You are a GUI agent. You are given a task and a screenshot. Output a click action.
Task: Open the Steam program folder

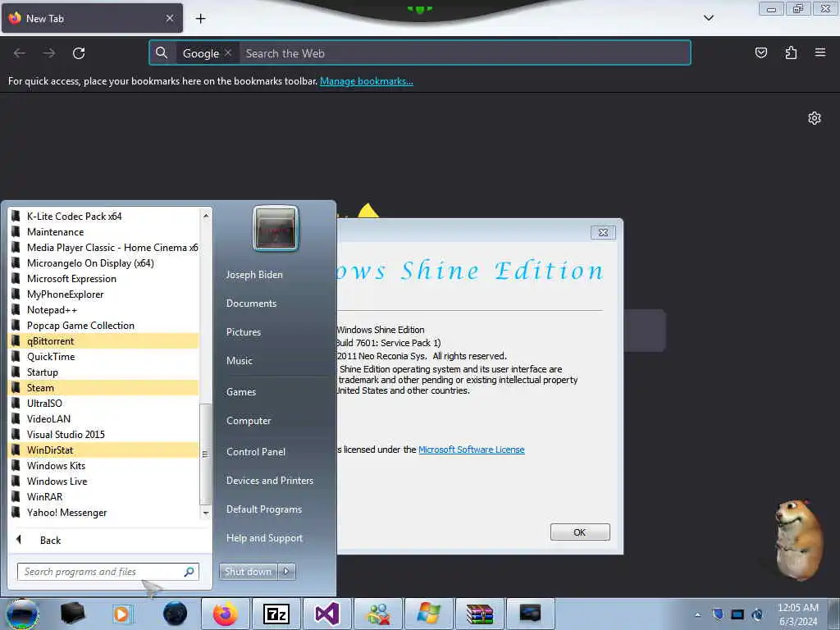(x=103, y=388)
